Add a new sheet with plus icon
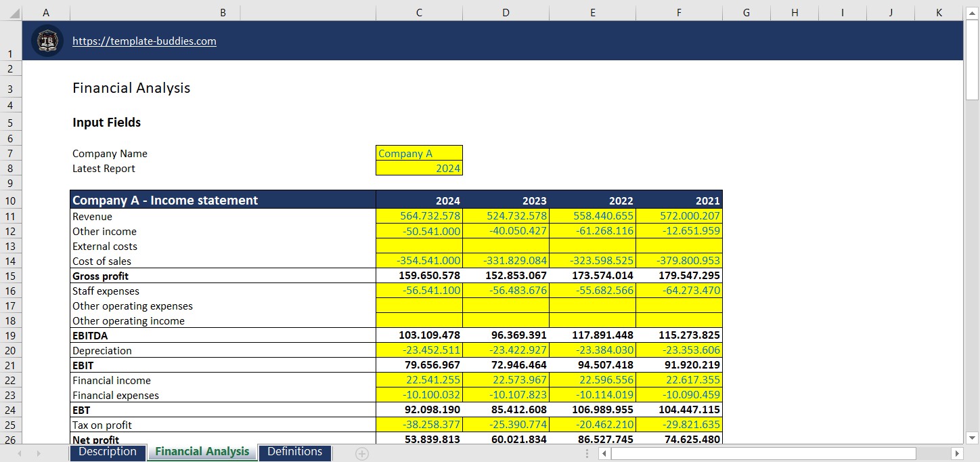 pos(362,454)
